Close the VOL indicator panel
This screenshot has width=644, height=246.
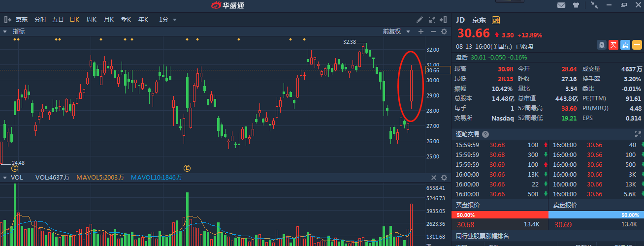(x=434, y=178)
